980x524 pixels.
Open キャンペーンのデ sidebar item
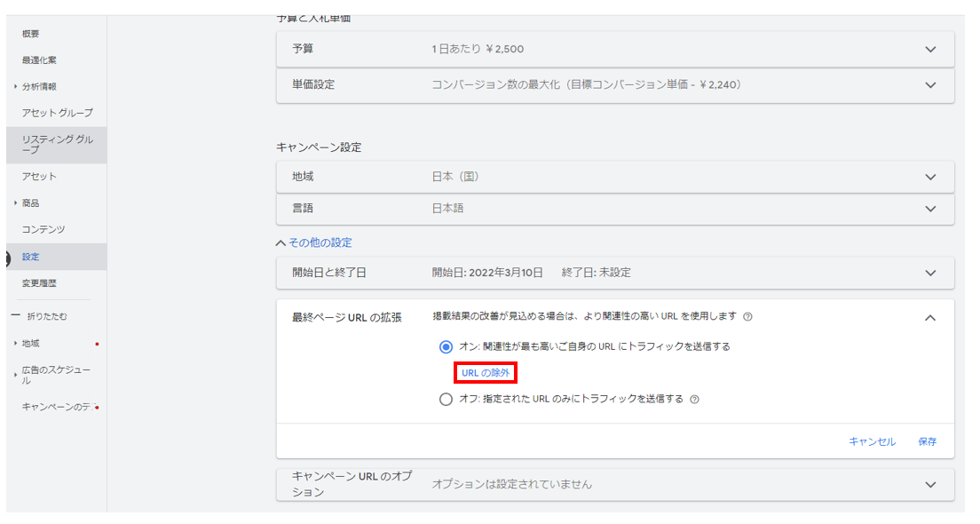tap(58, 407)
